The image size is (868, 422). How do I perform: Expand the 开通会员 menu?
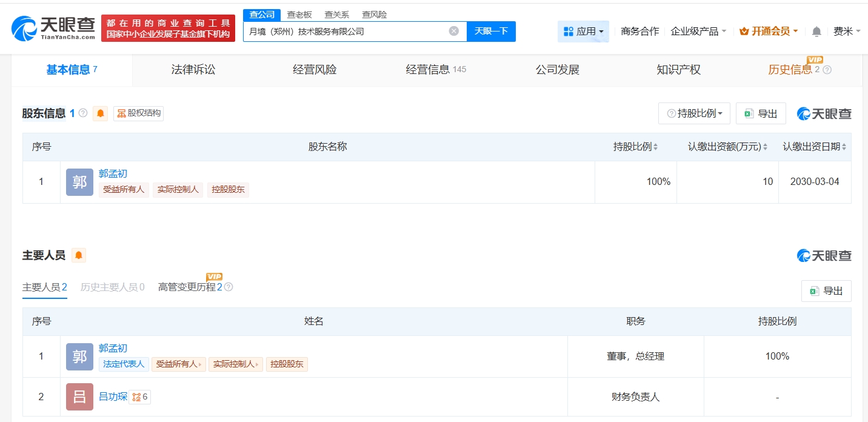(x=769, y=32)
